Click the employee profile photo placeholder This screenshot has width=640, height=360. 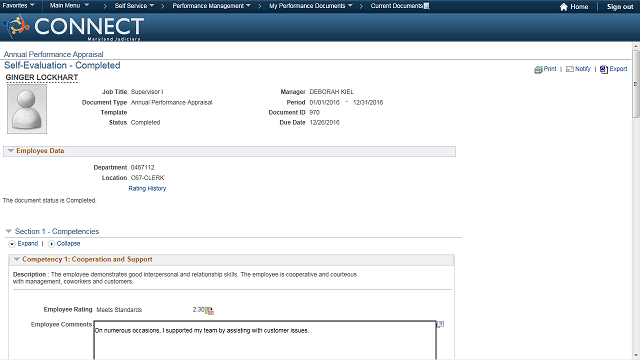click(27, 109)
